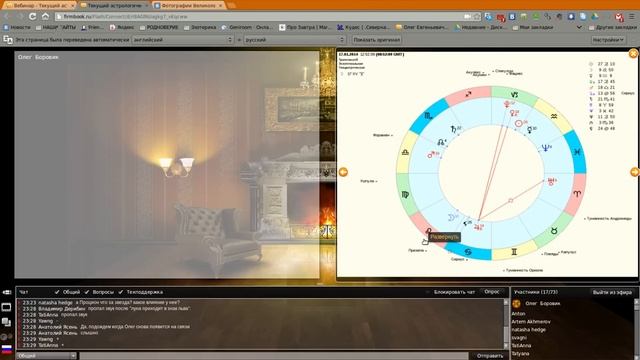Click the translate icon in the translation bar
640x360 pixels.
(x=7, y=40)
